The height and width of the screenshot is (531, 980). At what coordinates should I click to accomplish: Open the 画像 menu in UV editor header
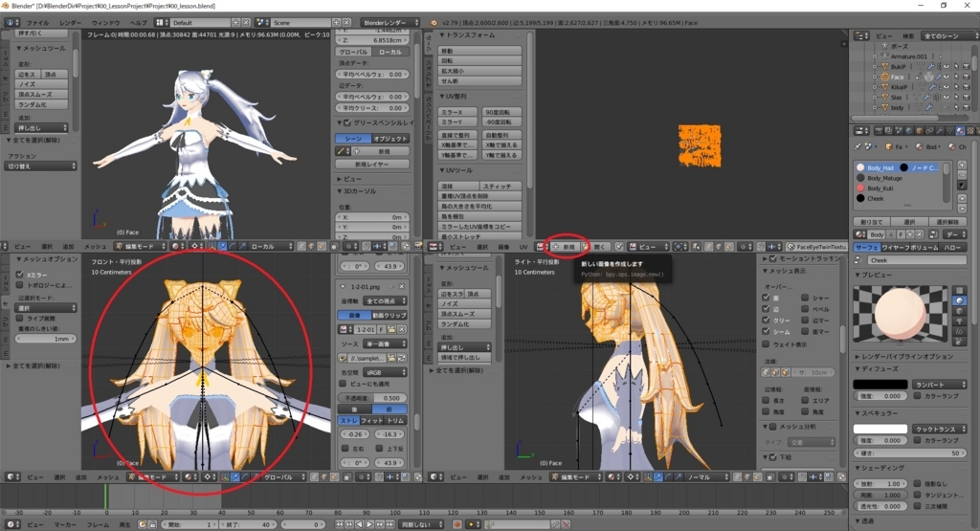click(503, 247)
